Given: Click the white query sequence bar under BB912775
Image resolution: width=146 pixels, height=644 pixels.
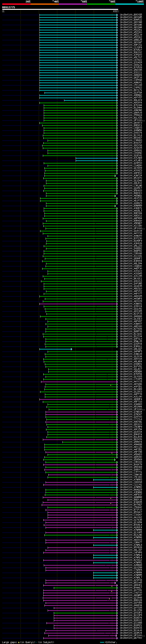Looking at the screenshot, I should click(60, 9).
